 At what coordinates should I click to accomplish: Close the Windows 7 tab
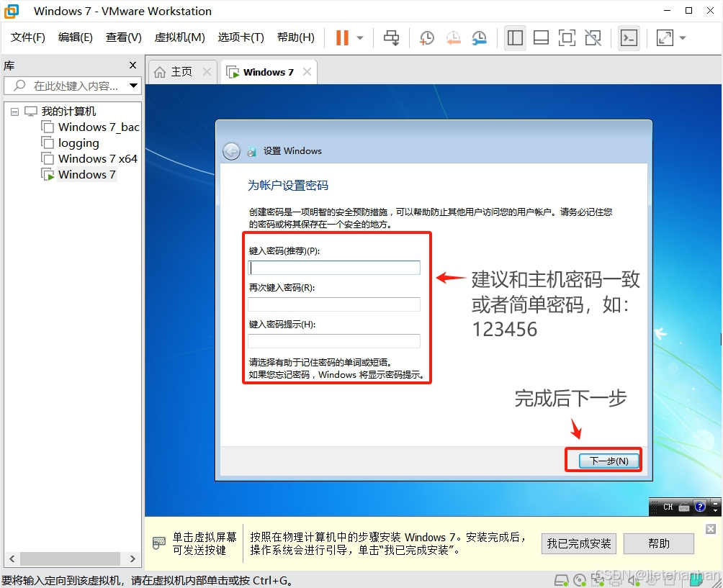(x=307, y=72)
